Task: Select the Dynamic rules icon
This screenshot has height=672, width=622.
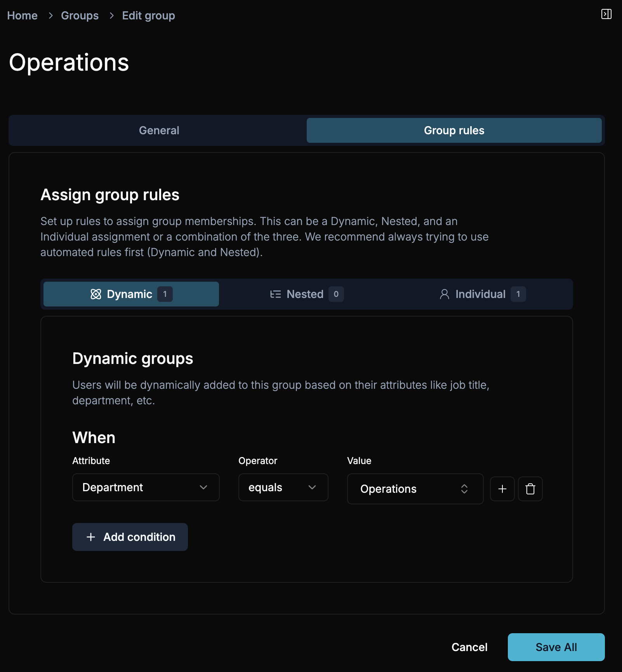Action: point(96,294)
